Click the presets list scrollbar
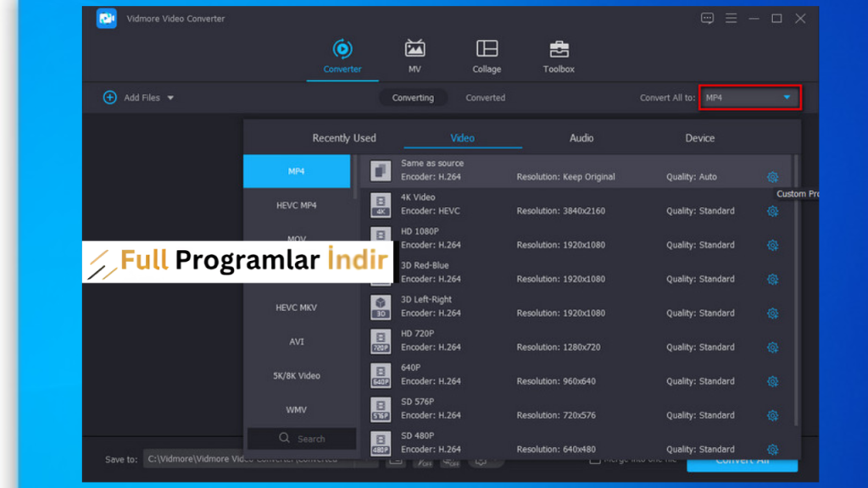The width and height of the screenshot is (868, 488). click(796, 291)
